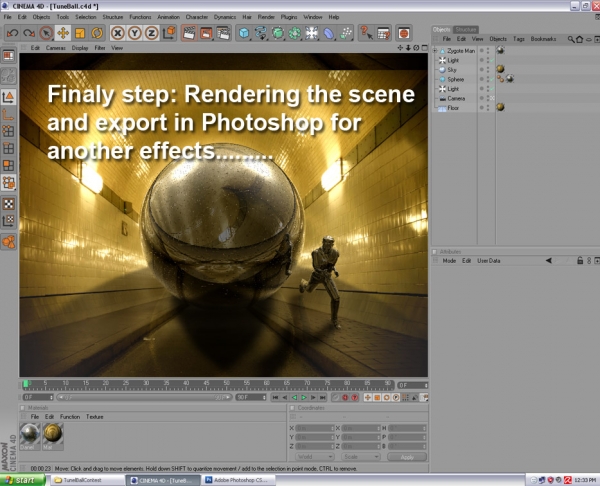Screen dimensions: 600x486
Task: Click the preview range scrollbar
Action: (144, 398)
